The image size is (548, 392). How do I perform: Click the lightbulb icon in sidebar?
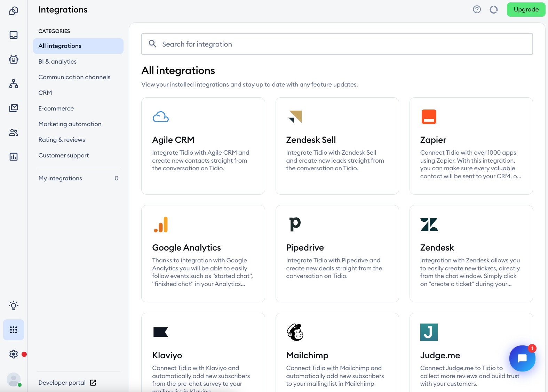point(14,305)
